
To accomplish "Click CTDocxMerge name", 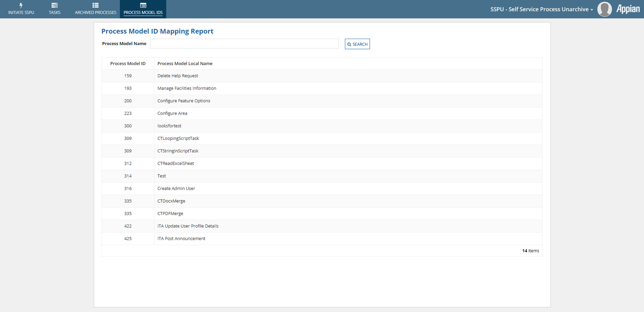I will [171, 201].
